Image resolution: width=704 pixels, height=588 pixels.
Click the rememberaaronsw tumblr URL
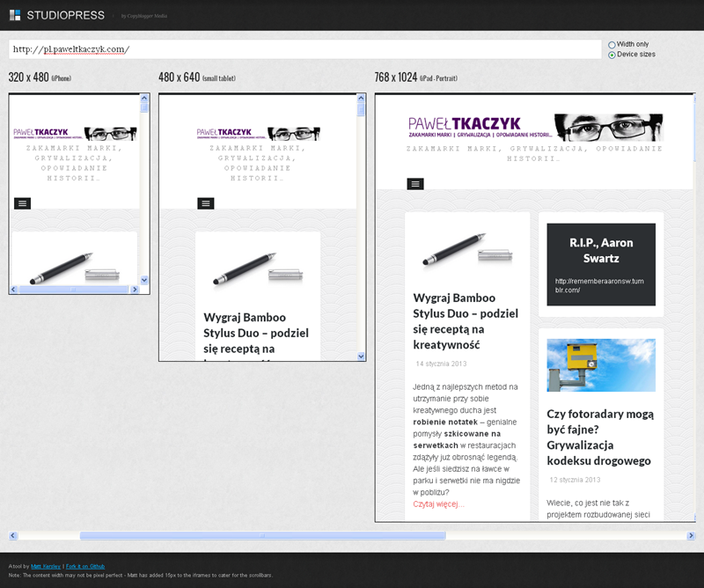pos(599,286)
